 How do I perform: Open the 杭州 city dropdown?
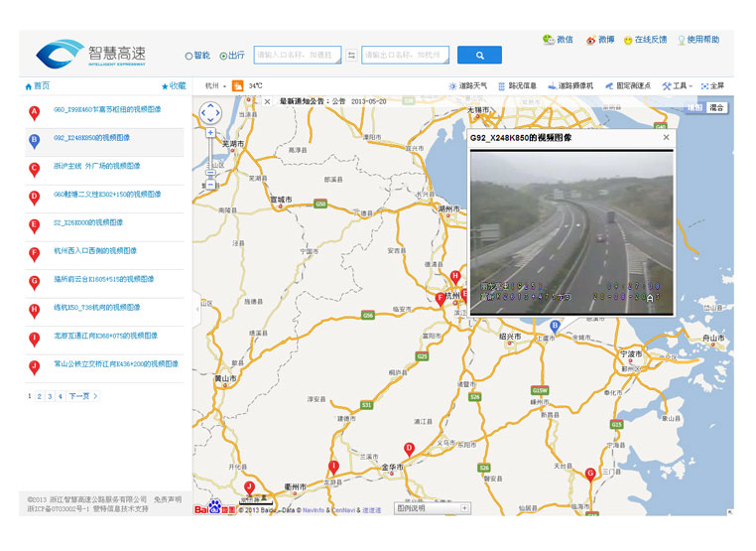click(215, 86)
